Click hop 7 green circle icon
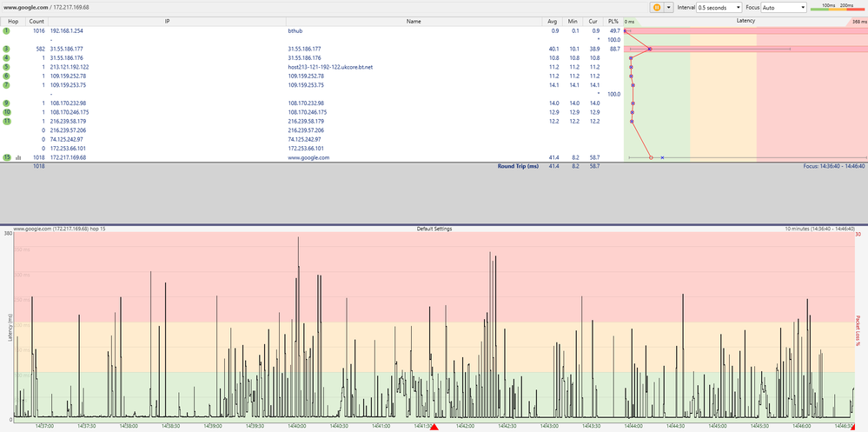The width and height of the screenshot is (868, 432). [x=6, y=85]
